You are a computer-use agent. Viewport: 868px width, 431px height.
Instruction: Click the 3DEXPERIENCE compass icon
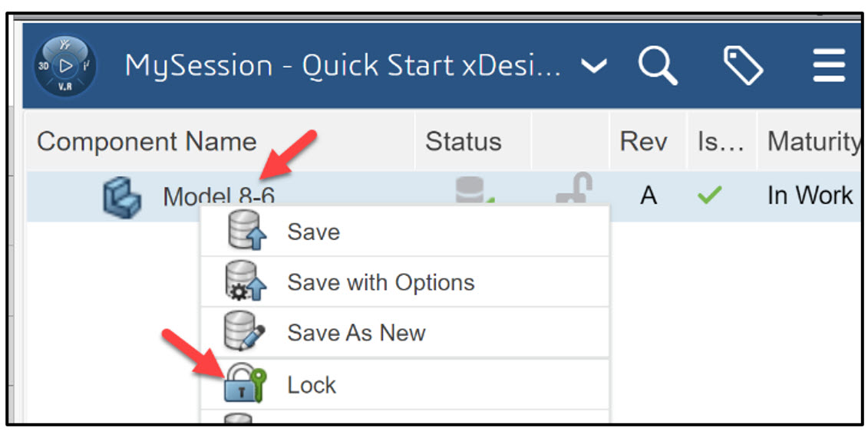coord(65,66)
